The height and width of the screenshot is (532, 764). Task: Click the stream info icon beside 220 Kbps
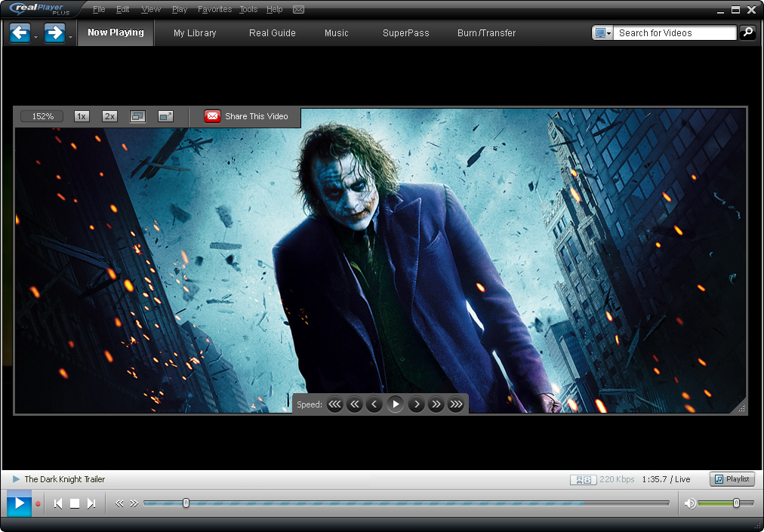584,480
